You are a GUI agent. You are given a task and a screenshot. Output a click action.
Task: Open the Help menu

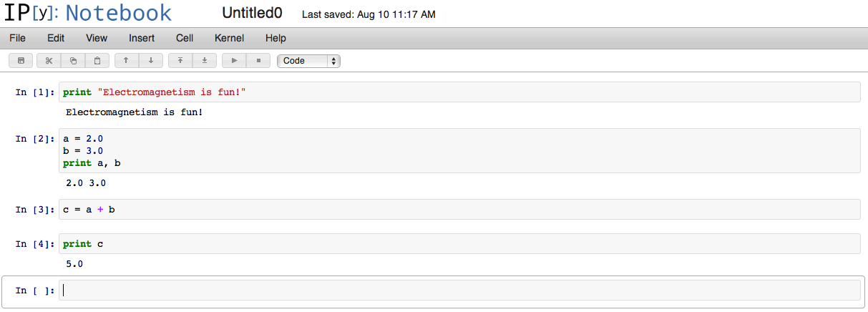click(x=275, y=38)
